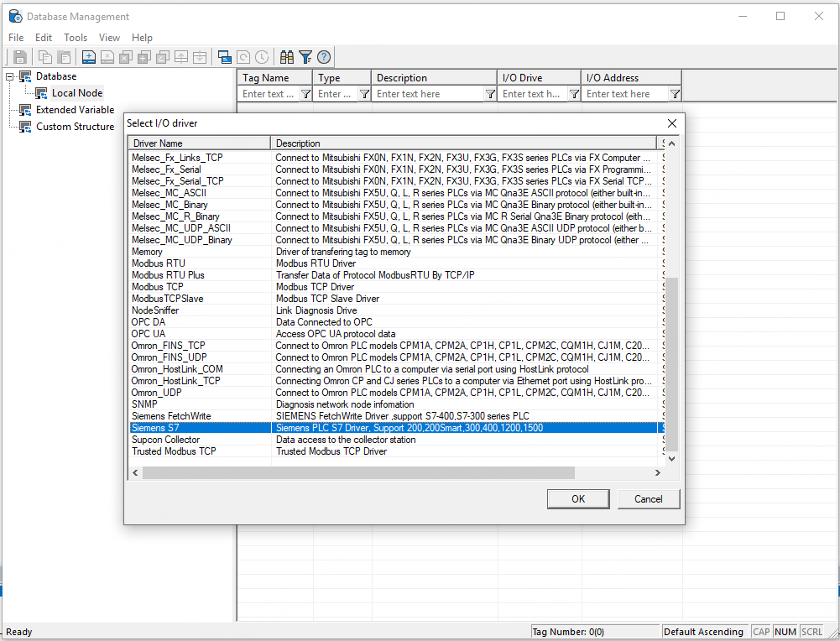Select Extended Variable in the tree
This screenshot has height=641, width=840.
pos(75,110)
